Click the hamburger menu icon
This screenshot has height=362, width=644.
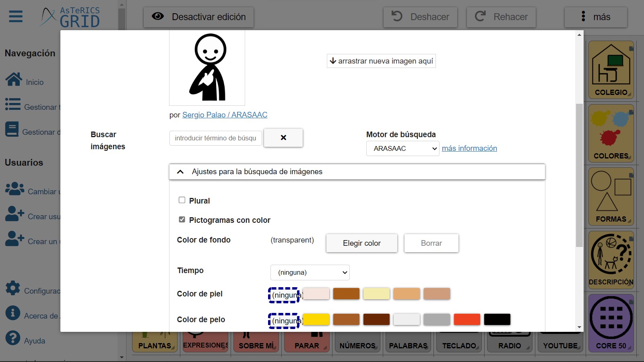16,16
